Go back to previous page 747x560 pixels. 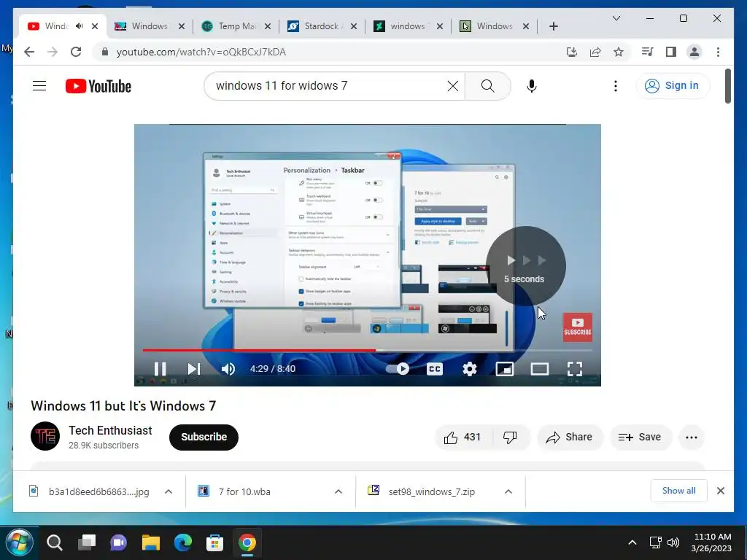[29, 52]
